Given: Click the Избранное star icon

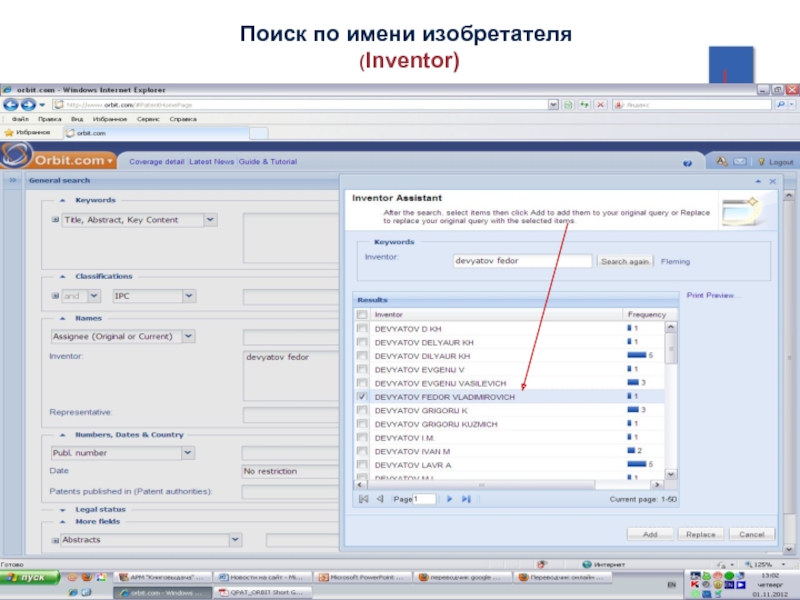Looking at the screenshot, I should [x=9, y=133].
